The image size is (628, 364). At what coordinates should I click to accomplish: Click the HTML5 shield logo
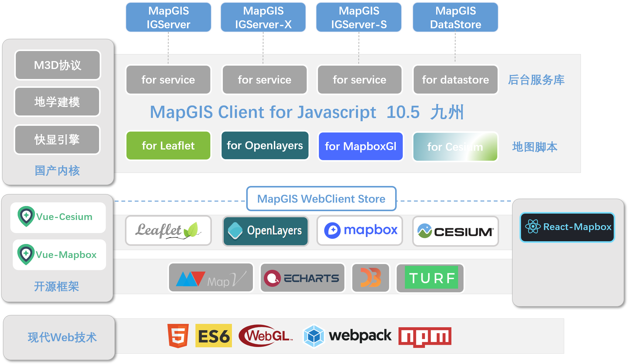(x=178, y=336)
